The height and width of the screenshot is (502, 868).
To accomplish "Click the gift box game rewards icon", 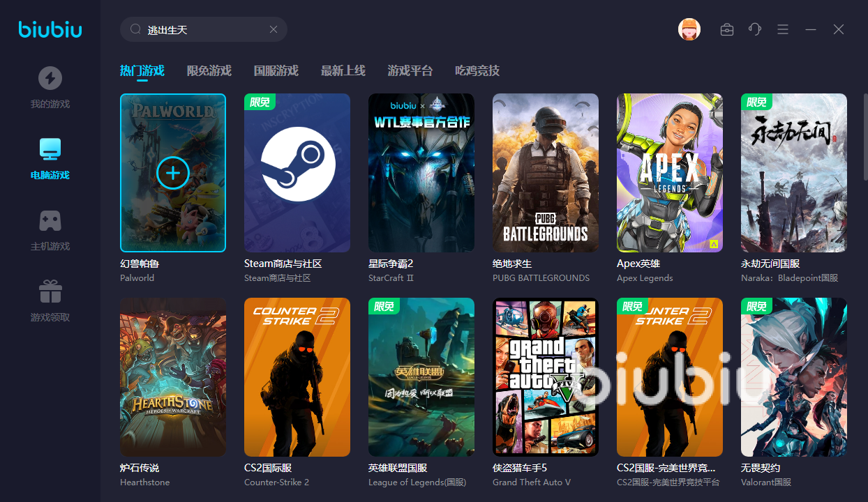I will coord(50,291).
